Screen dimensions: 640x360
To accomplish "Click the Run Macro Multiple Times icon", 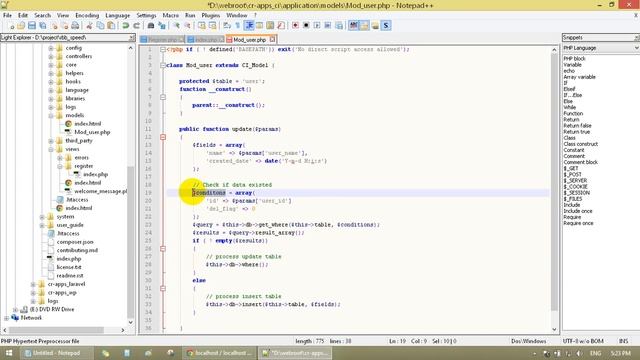I will tap(328, 26).
